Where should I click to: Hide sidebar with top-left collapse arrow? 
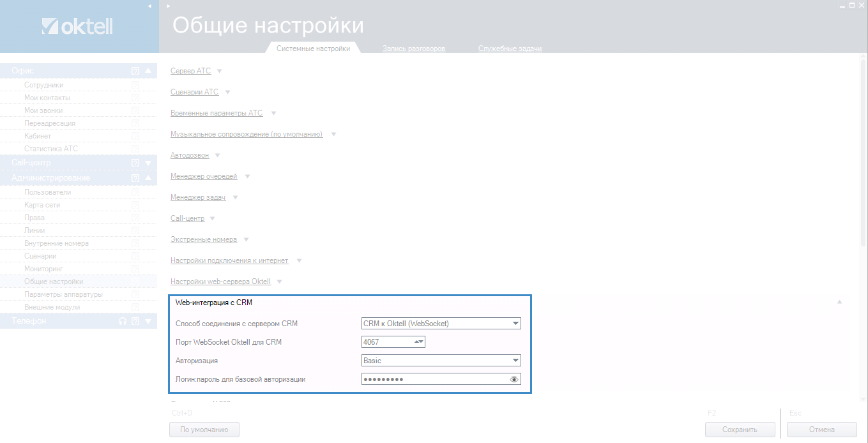coord(149,6)
